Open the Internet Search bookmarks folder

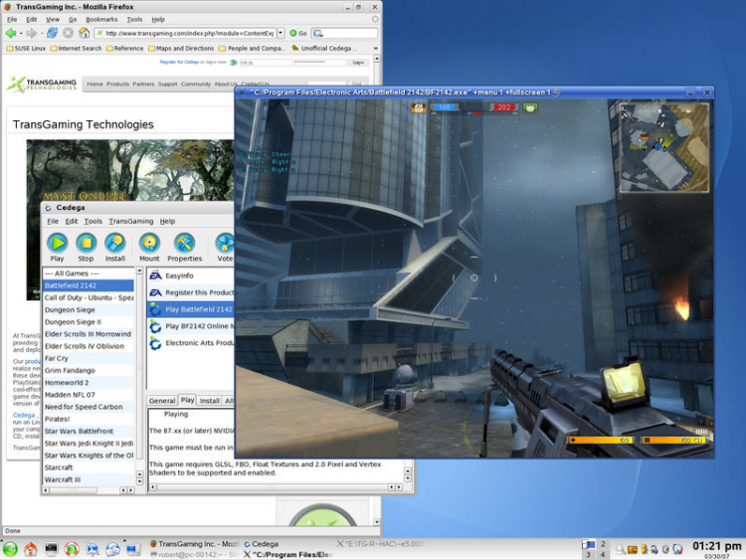click(77, 48)
